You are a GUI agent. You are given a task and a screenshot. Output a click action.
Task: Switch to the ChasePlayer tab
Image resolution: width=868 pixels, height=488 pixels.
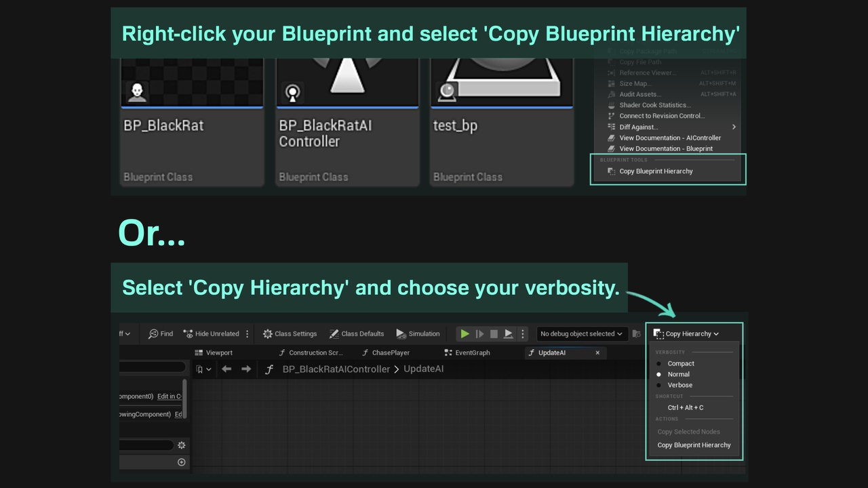click(x=385, y=352)
